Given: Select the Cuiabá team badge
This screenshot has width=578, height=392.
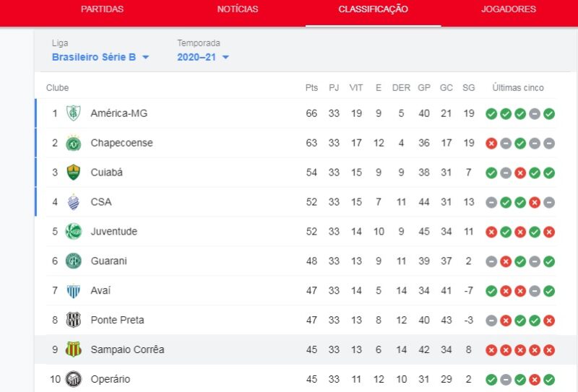Looking at the screenshot, I should click(74, 173).
